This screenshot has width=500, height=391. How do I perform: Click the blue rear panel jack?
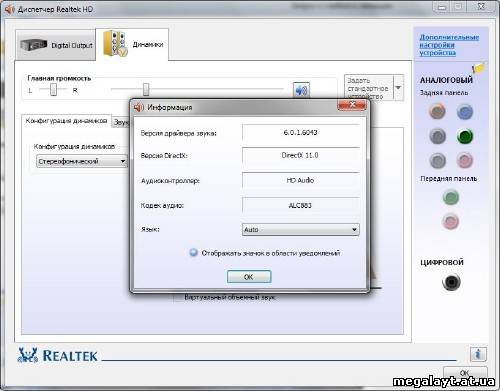pyautogui.click(x=465, y=111)
